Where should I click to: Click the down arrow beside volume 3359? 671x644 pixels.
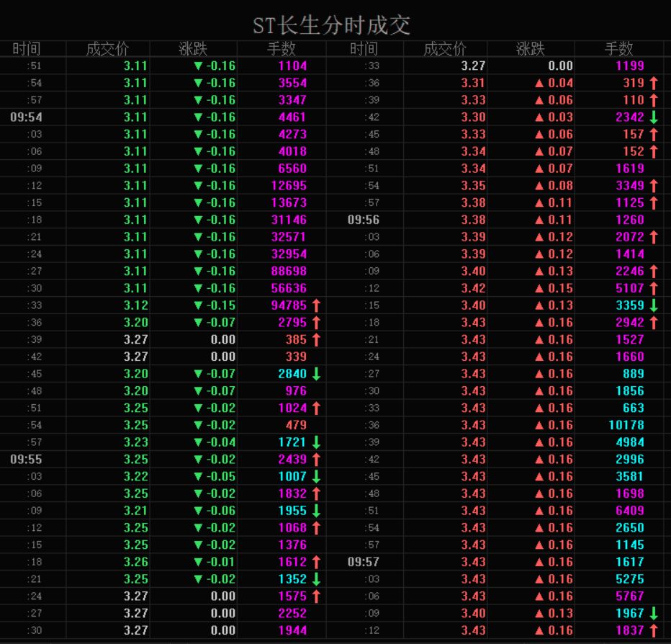pos(654,305)
